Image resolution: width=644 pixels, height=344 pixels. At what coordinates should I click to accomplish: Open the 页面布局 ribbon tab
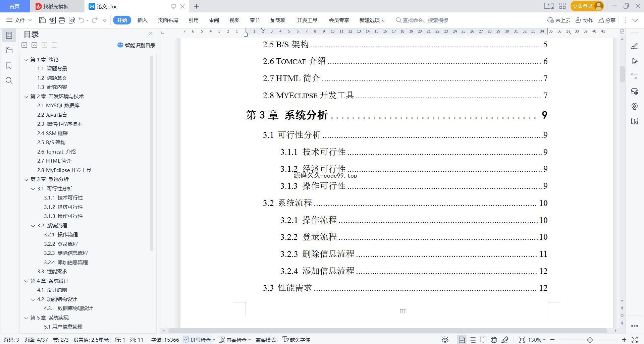pos(168,20)
